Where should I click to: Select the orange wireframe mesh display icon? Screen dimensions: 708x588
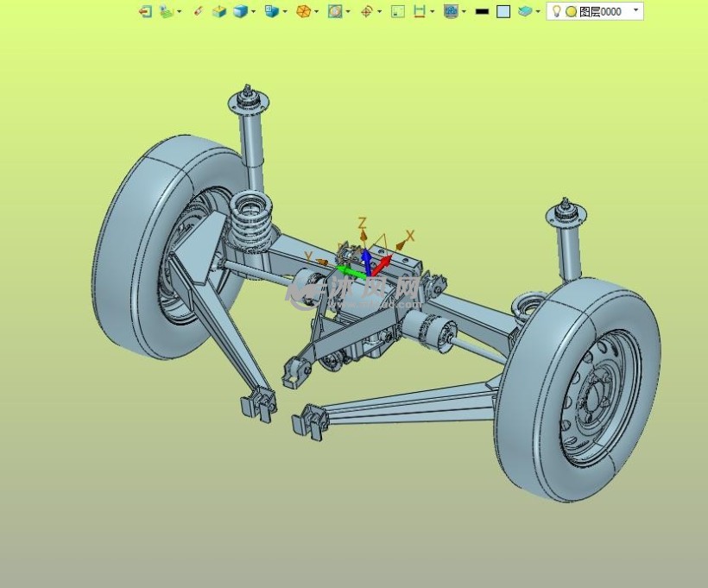coord(303,11)
